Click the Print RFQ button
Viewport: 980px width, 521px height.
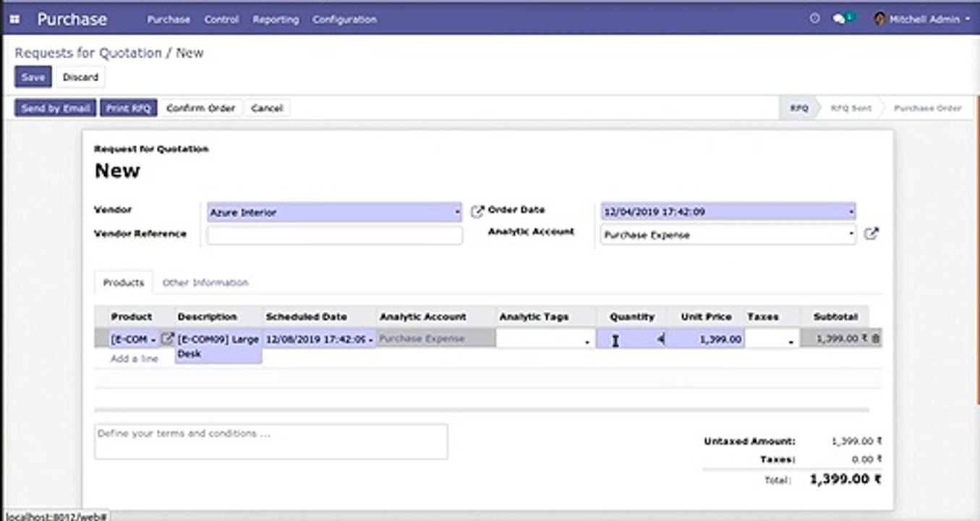[128, 108]
